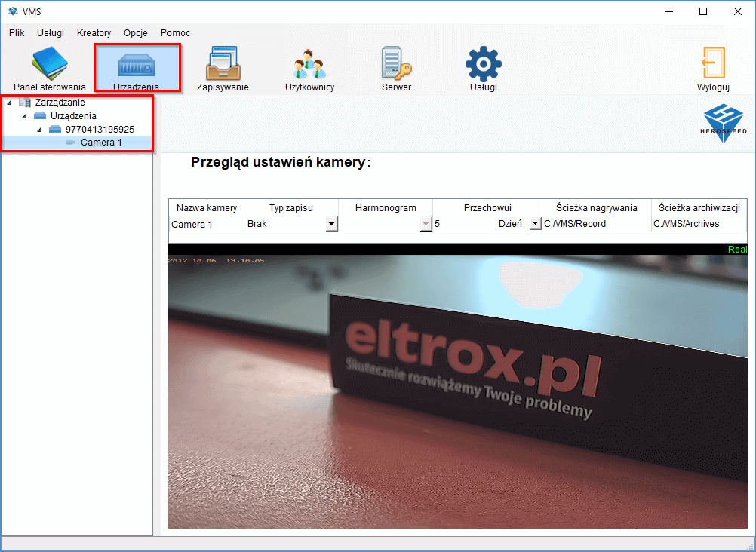Open the Harmonogram dropdown

426,223
